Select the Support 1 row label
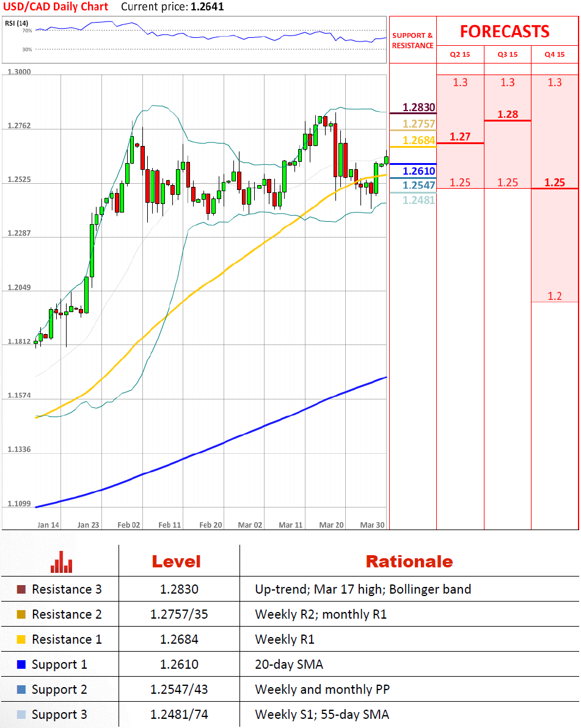581x728 pixels. [59, 665]
